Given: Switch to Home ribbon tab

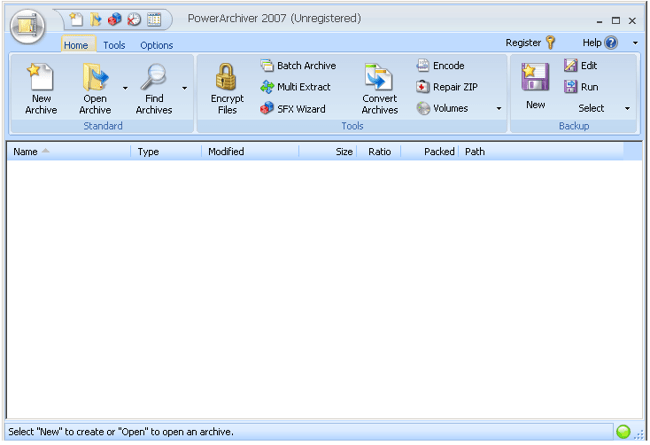Looking at the screenshot, I should 76,45.
